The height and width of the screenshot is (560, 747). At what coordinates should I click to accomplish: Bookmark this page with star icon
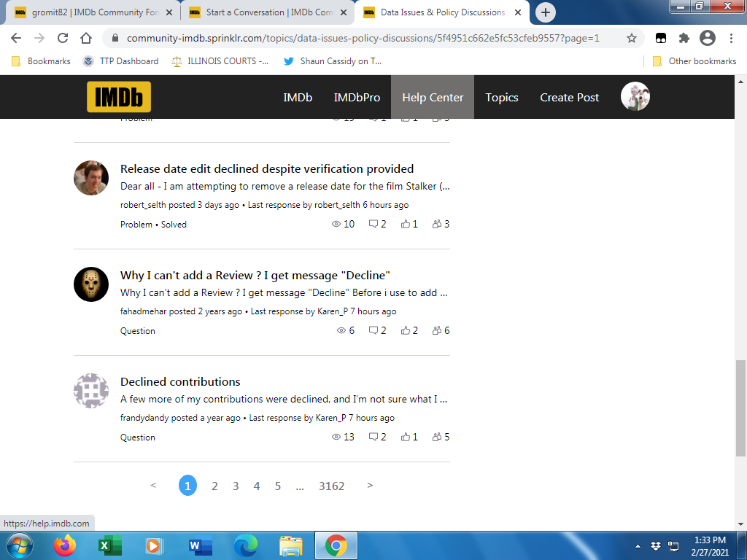click(x=632, y=38)
